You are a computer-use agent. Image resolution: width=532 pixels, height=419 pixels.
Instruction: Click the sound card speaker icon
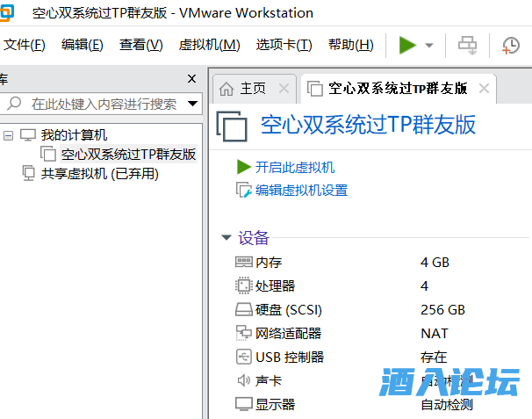click(x=243, y=380)
